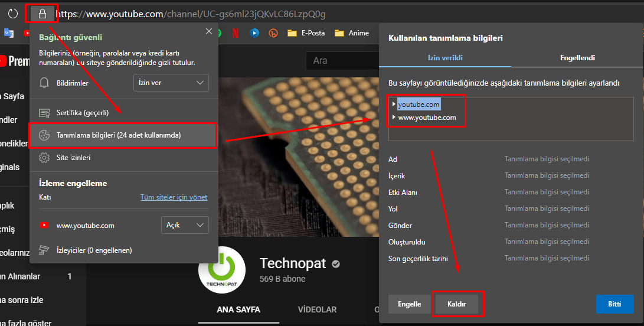Select the 'youtube.com' tree item
This screenshot has width=644, height=326.
(419, 105)
